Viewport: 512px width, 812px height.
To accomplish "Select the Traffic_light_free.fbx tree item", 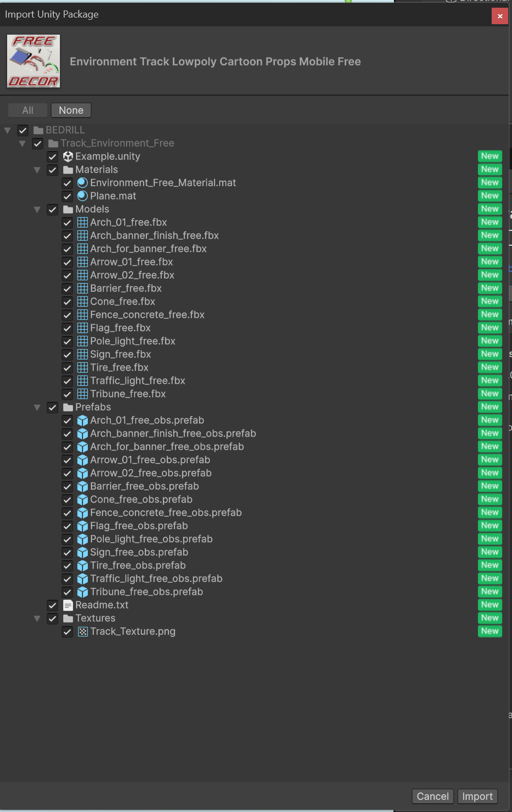I will pyautogui.click(x=137, y=381).
